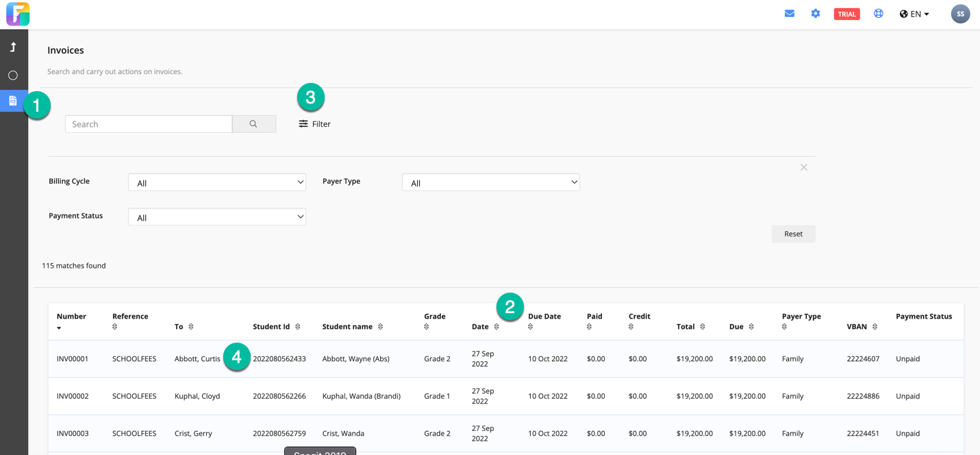Expand the Payer Type dropdown
Image resolution: width=980 pixels, height=455 pixels.
pos(490,183)
